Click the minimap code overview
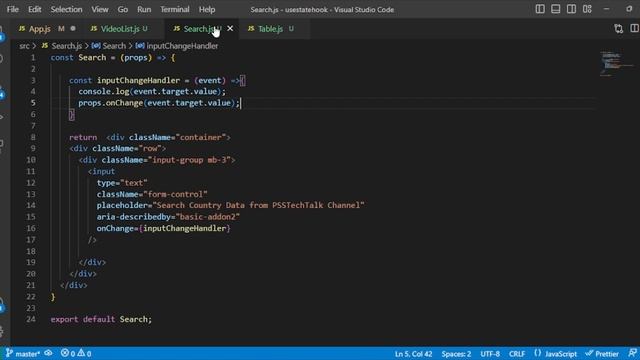Image resolution: width=640 pixels, height=360 pixels. [616, 64]
